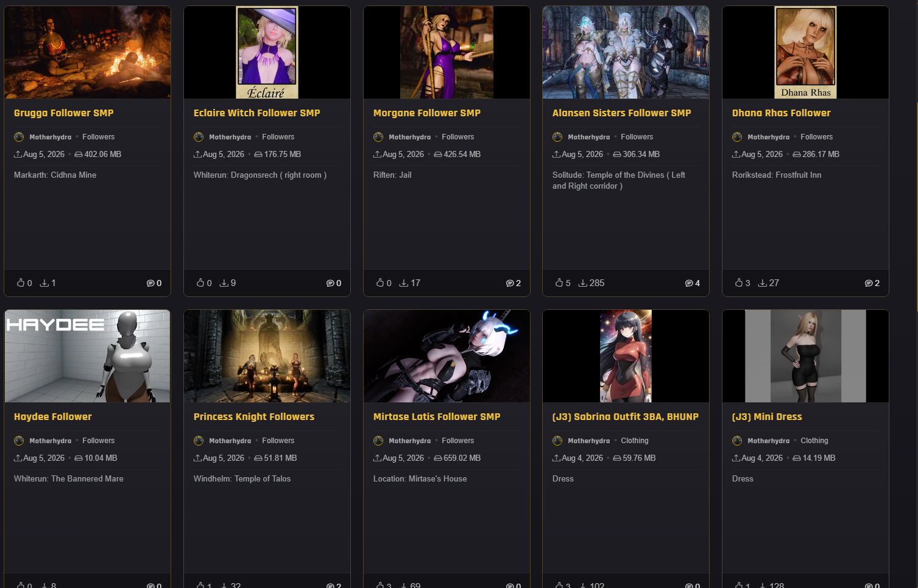Open the Eclaire witch portrait thumbnail
918x588 pixels.
(267, 52)
